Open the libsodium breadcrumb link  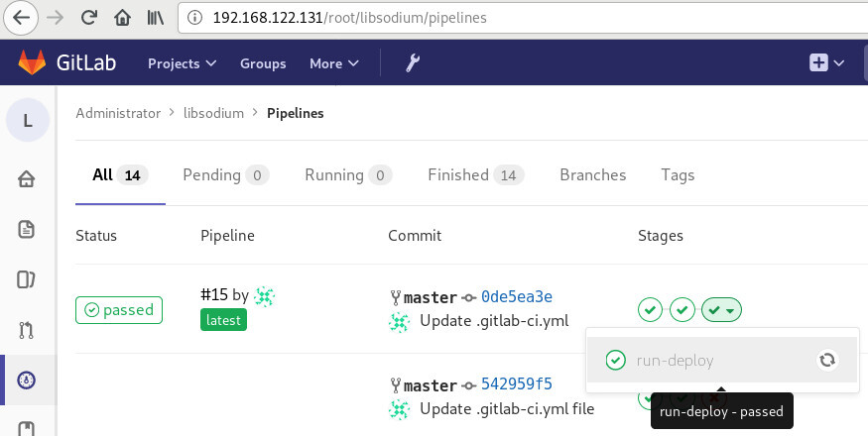213,113
